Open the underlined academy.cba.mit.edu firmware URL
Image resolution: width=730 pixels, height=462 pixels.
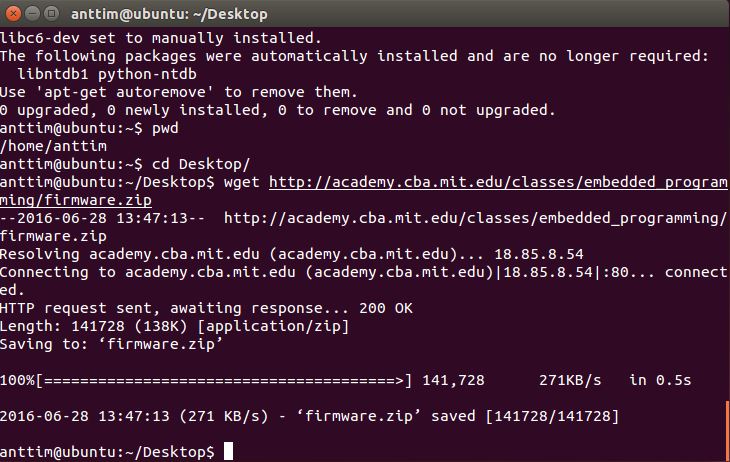coord(498,182)
